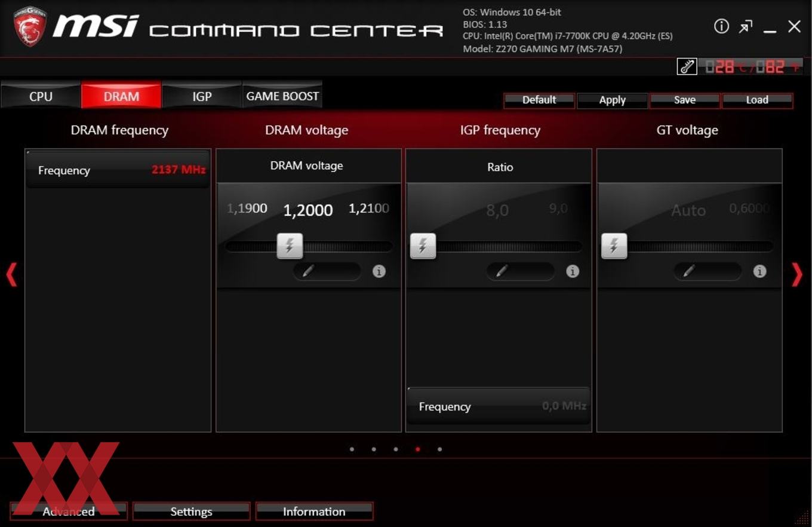Click the 2137 MHz frequency value

pyautogui.click(x=179, y=170)
